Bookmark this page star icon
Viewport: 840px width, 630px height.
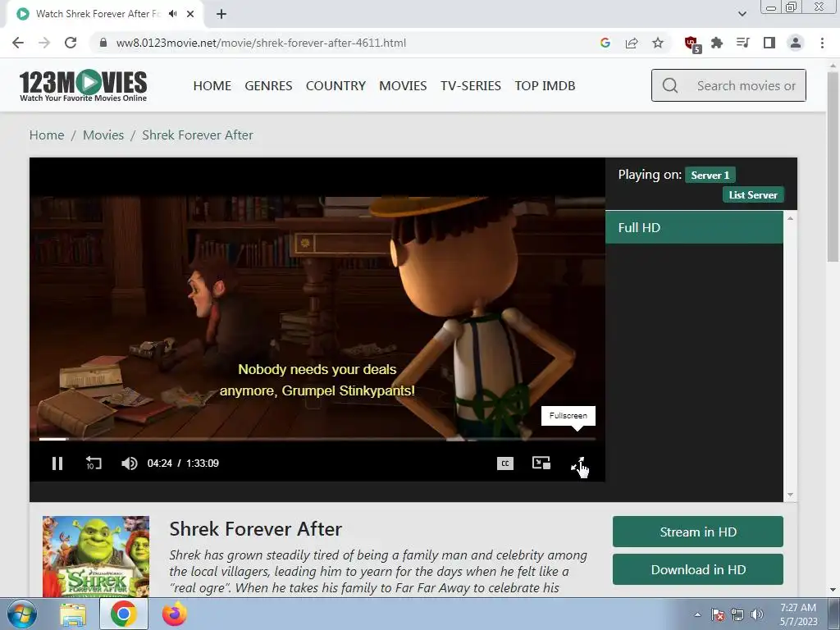coord(658,43)
